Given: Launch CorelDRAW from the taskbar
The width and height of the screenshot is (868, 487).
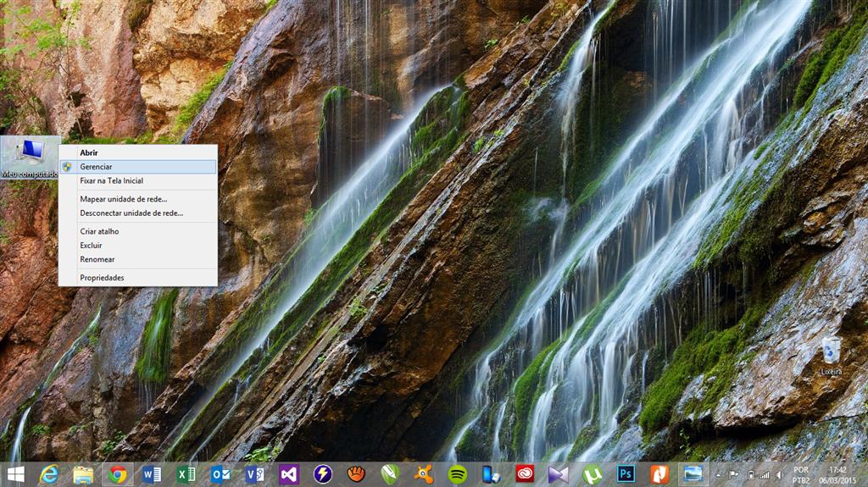Looking at the screenshot, I should coord(390,474).
